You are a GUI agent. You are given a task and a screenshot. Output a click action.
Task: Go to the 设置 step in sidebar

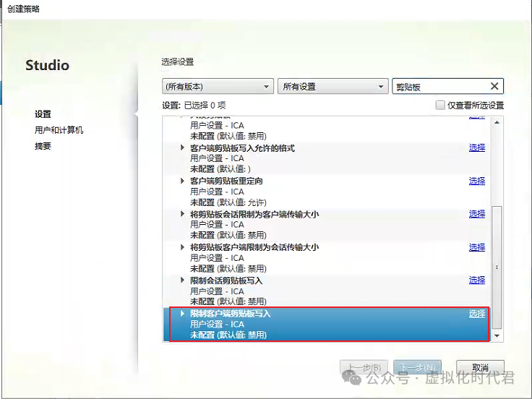click(43, 114)
